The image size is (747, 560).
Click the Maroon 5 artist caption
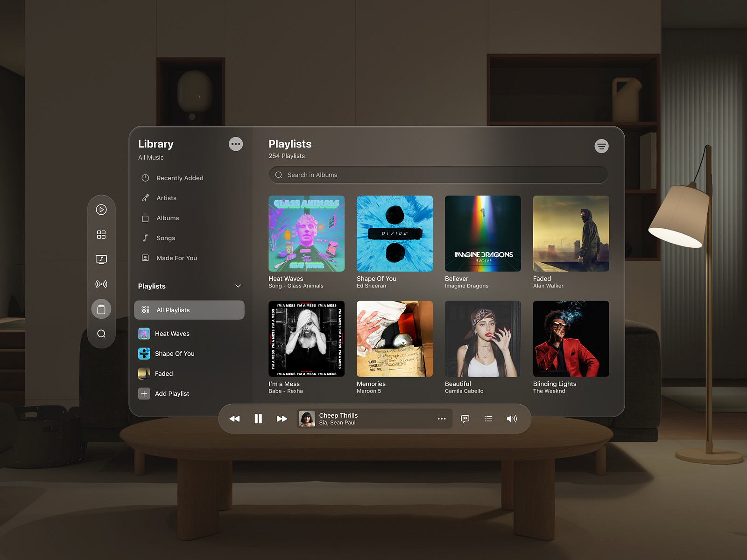coord(369,391)
